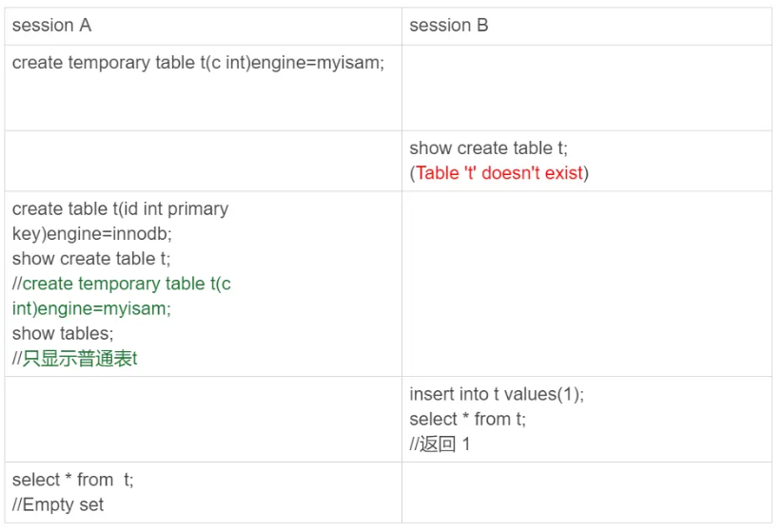783x532 pixels.
Task: Click the red 'Table 't' doesn't exist' error
Action: click(x=499, y=173)
